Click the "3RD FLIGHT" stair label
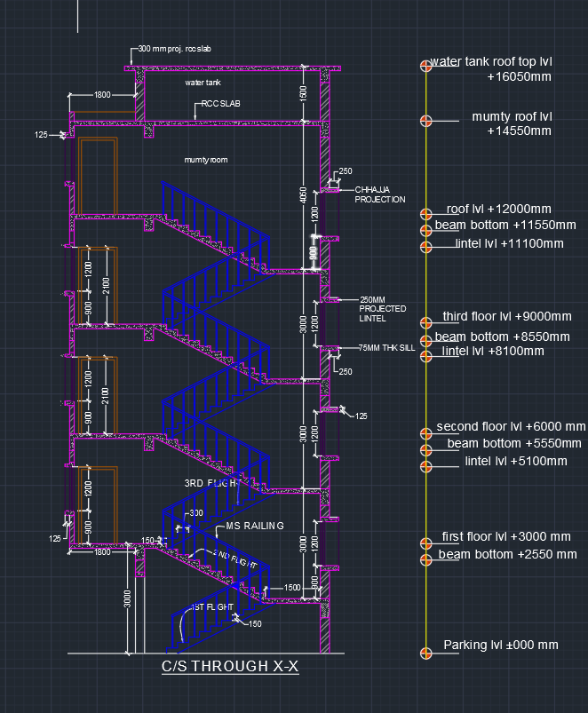This screenshot has height=713, width=588. [212, 483]
